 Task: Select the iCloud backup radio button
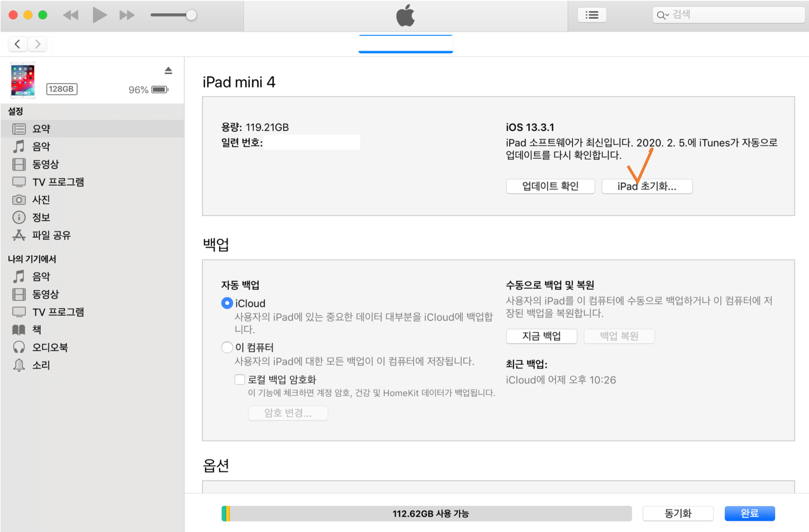click(227, 303)
